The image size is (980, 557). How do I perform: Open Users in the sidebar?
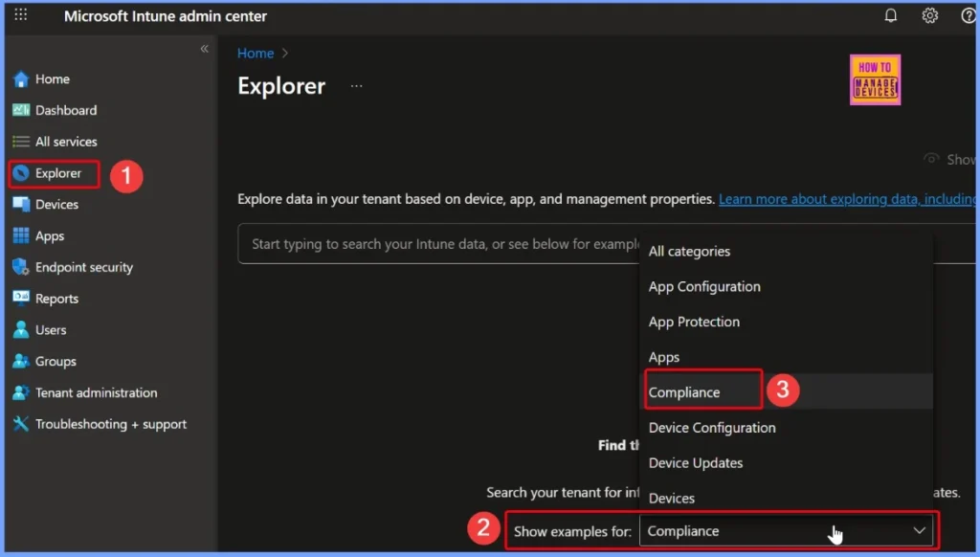point(51,330)
